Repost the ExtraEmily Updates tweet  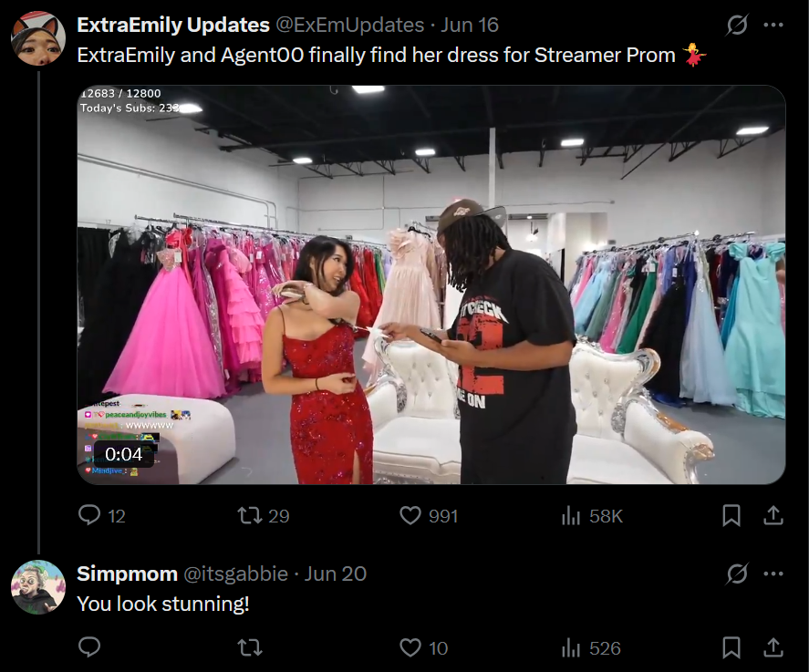pyautogui.click(x=264, y=515)
